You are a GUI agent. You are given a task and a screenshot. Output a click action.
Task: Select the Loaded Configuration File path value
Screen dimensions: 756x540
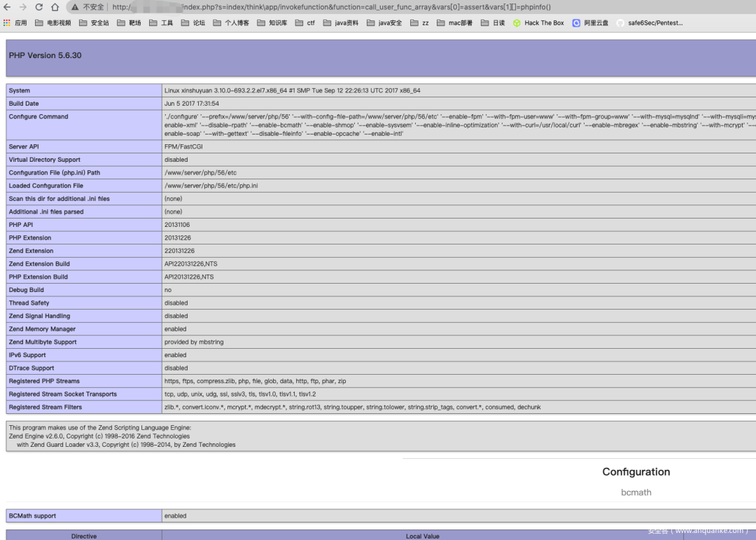pyautogui.click(x=211, y=186)
